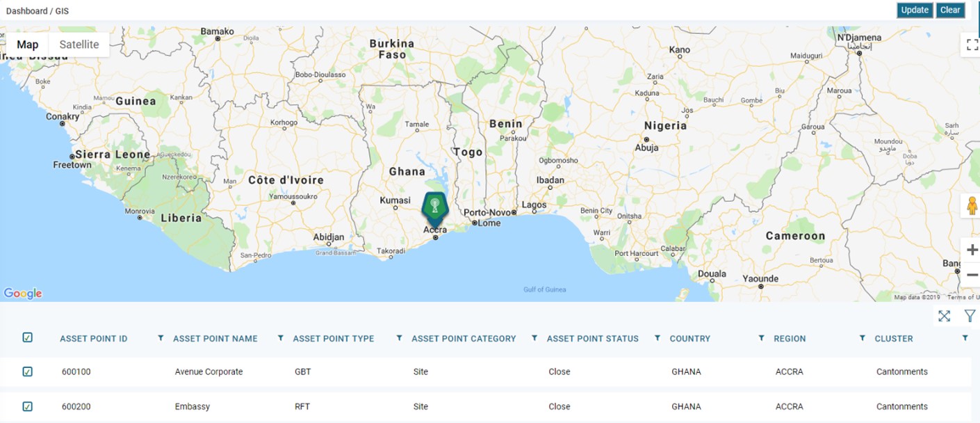Sort by CLUSTER column header
The width and height of the screenshot is (980, 423).
tap(894, 339)
